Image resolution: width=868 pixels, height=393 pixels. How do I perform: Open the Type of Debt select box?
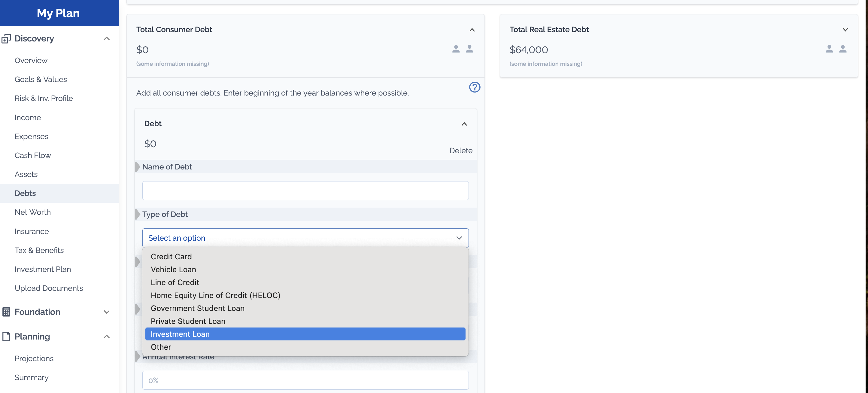pos(305,238)
